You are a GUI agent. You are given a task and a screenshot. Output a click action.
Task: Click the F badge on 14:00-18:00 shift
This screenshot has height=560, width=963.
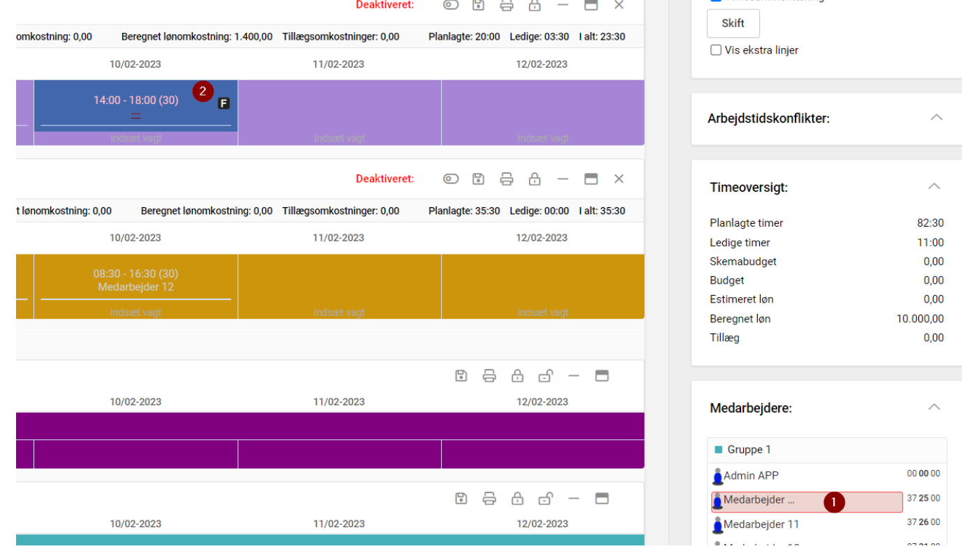(x=223, y=103)
